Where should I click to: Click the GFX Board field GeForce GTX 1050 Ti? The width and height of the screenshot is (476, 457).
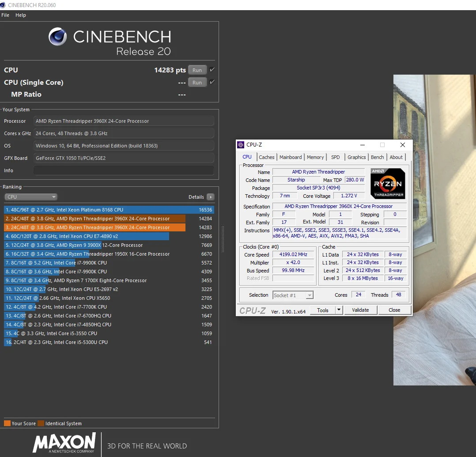point(124,158)
